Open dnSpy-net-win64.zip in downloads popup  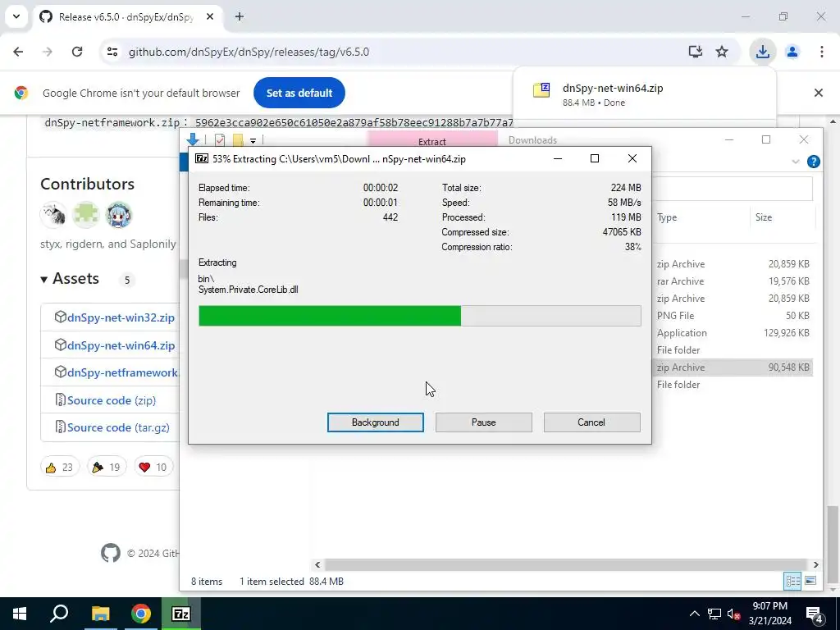click(x=612, y=89)
